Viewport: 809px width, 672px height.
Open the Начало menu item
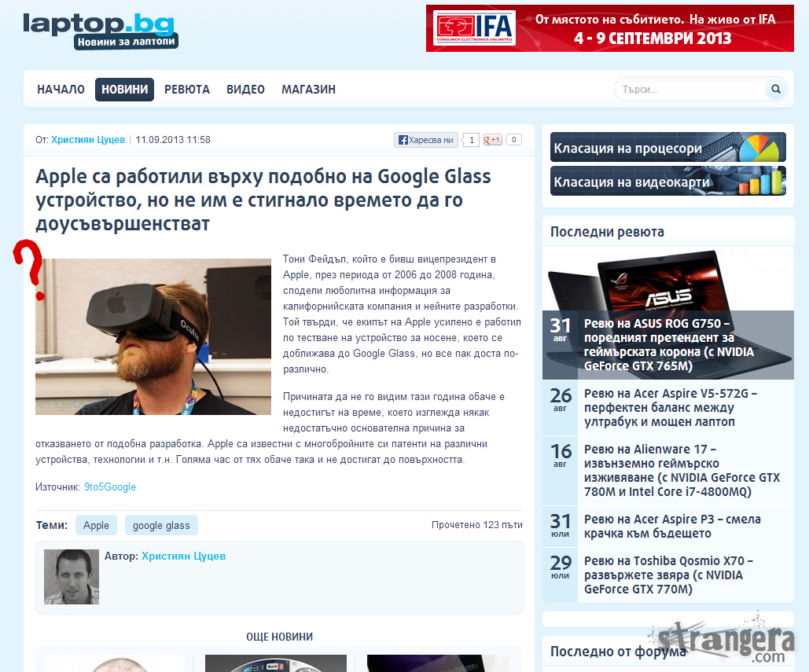click(x=61, y=90)
